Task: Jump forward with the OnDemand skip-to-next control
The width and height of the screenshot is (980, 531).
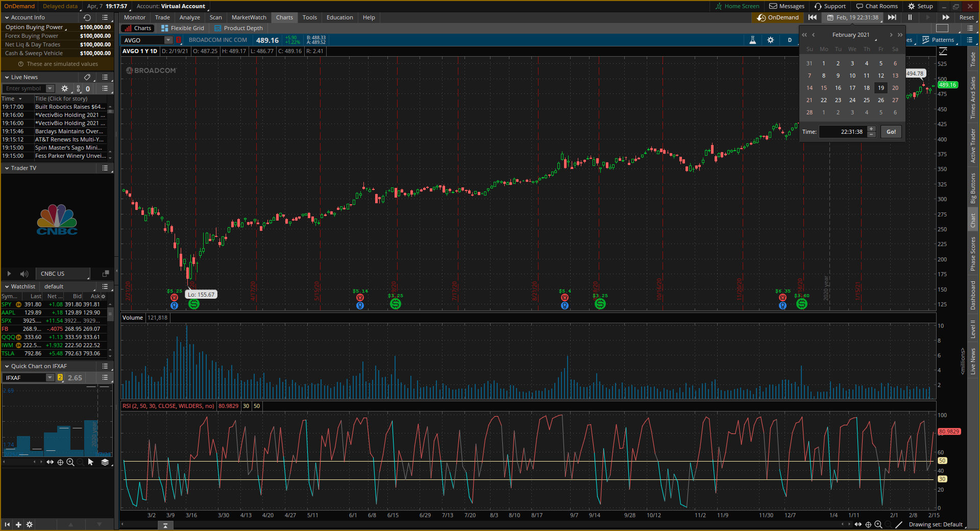Action: pos(892,17)
